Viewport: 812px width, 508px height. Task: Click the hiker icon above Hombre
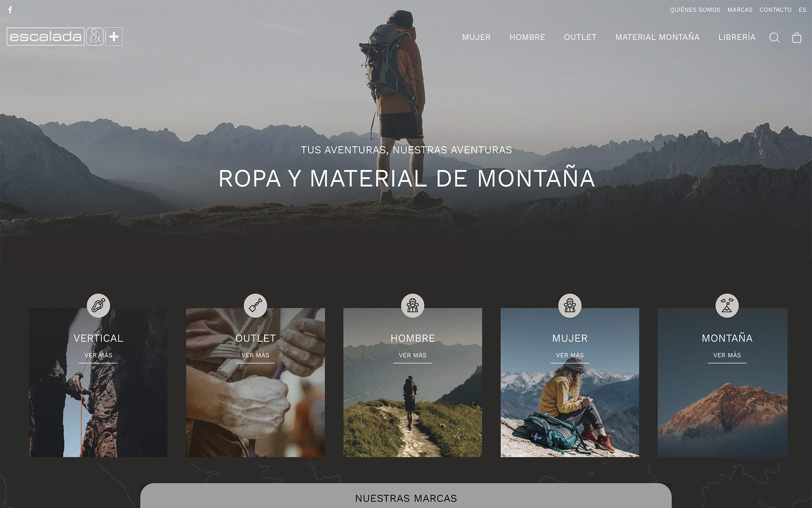click(412, 305)
